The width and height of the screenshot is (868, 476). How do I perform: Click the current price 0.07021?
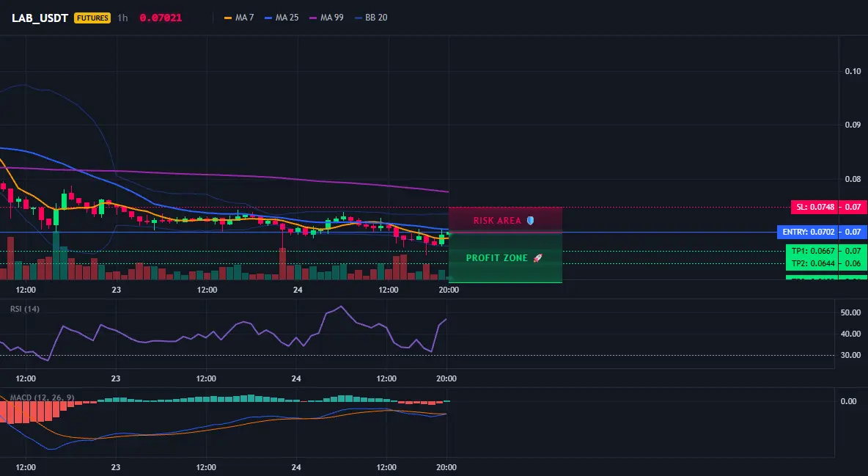pos(161,18)
